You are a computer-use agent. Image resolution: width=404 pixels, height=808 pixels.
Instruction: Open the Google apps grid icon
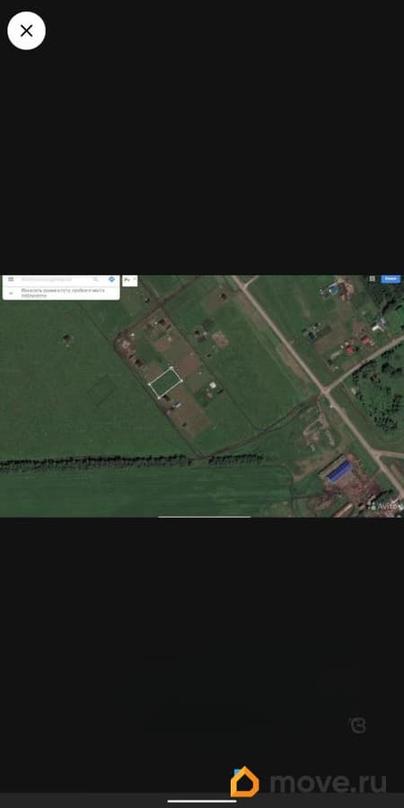coord(373,279)
